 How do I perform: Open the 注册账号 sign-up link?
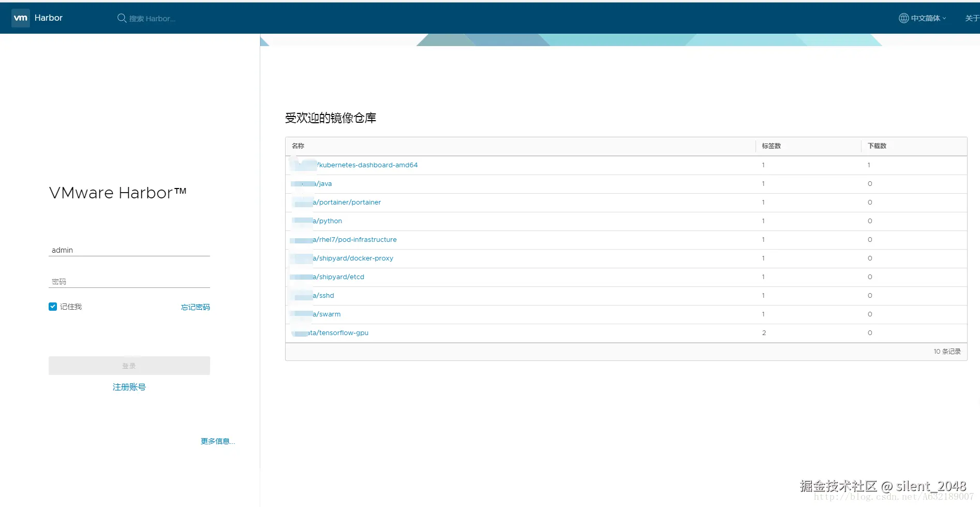pyautogui.click(x=129, y=387)
